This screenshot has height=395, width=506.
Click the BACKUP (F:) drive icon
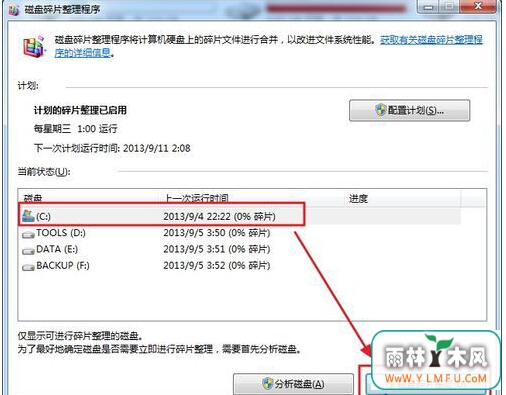pyautogui.click(x=28, y=267)
